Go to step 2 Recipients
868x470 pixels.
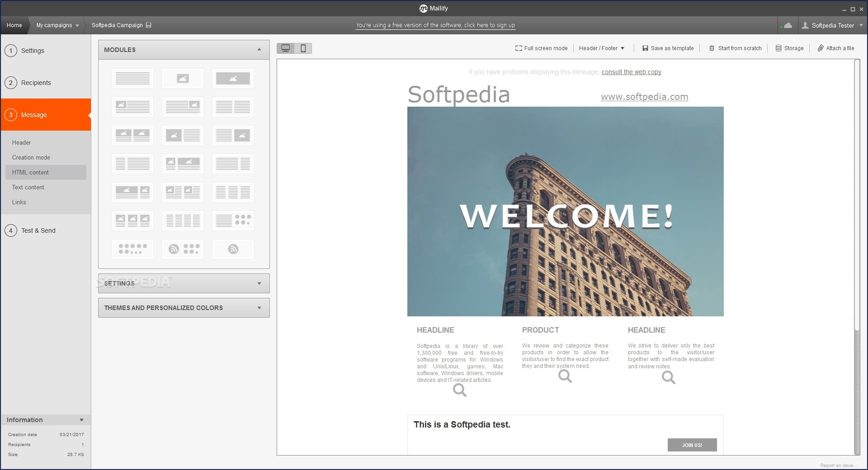click(x=46, y=83)
